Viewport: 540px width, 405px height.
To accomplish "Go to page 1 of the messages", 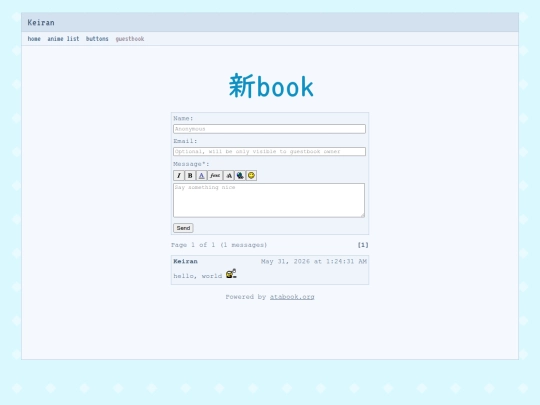I will click(x=363, y=245).
